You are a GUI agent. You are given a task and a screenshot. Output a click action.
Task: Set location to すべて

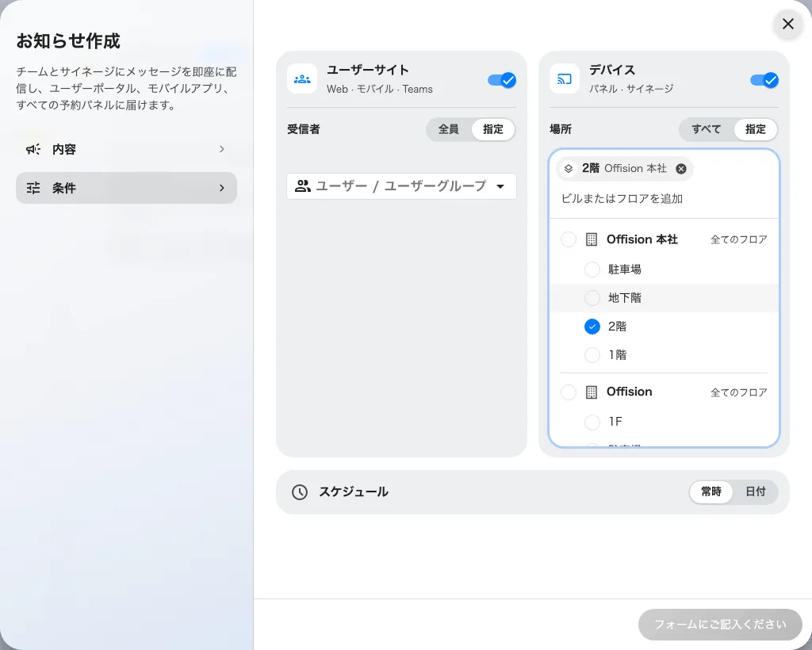[x=706, y=129]
